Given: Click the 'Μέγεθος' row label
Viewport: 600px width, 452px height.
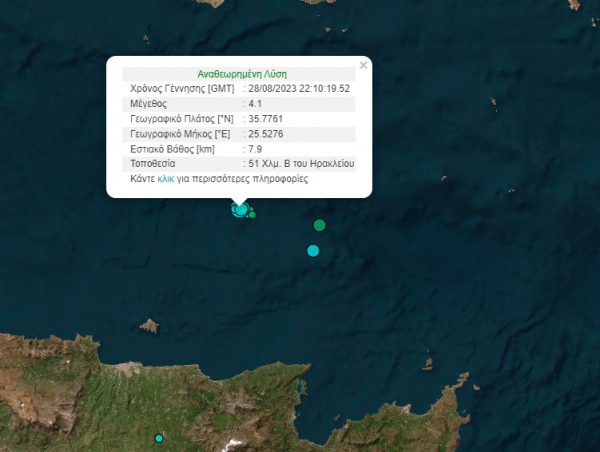Looking at the screenshot, I should coord(148,103).
